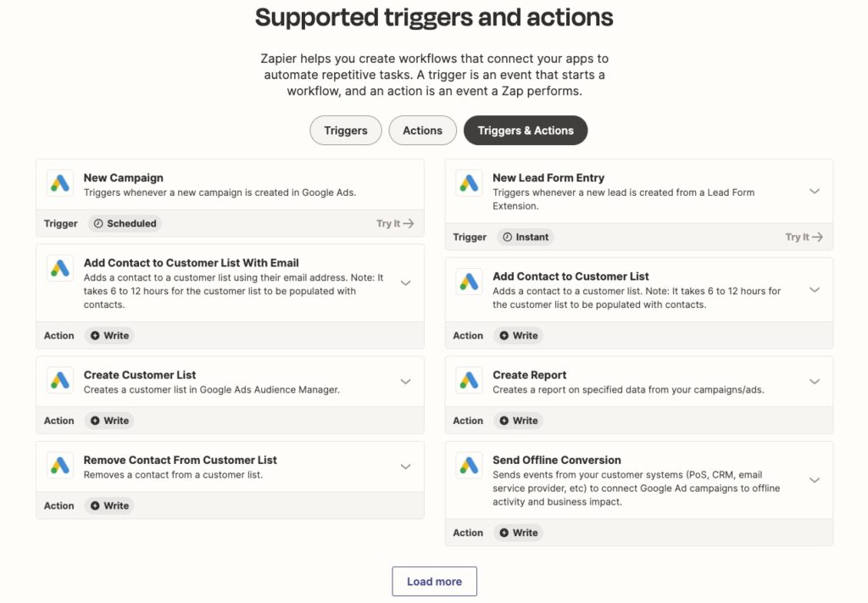
Task: Click Write plus icon under Add Contact to Customer List
Action: click(x=504, y=336)
